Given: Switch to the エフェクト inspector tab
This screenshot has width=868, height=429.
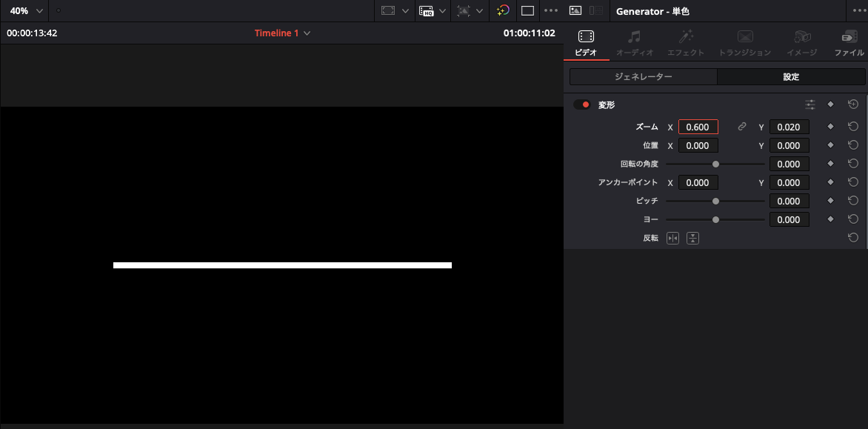Looking at the screenshot, I should 685,44.
